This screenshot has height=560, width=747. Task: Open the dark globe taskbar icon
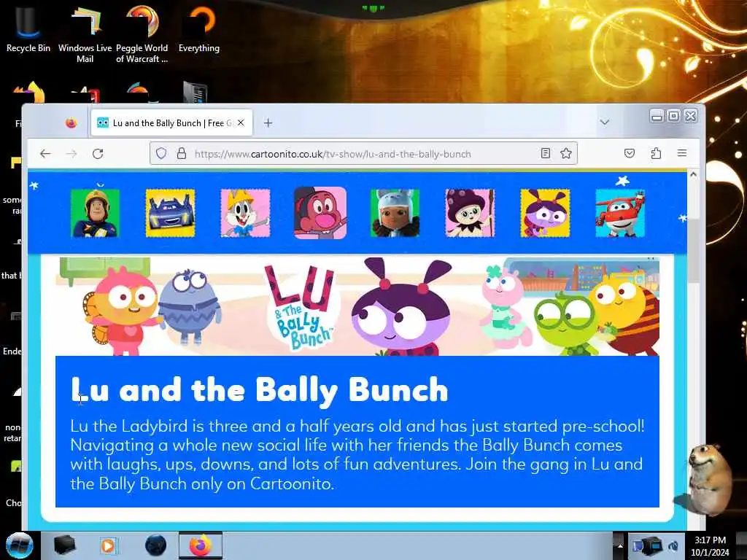(x=155, y=545)
